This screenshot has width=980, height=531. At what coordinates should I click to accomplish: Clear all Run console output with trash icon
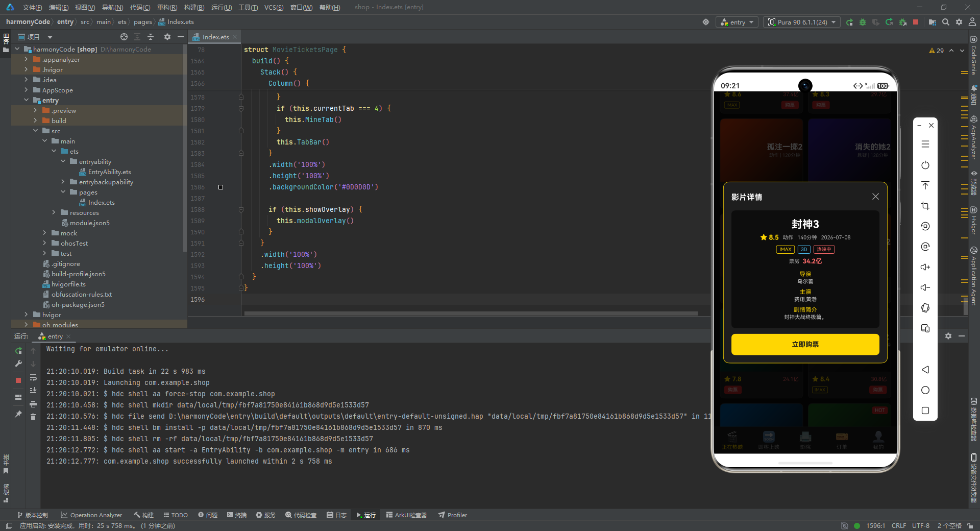coord(33,417)
